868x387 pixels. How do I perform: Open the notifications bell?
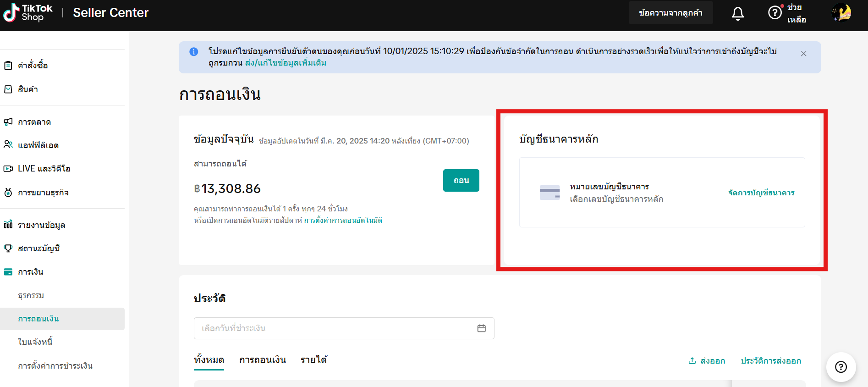point(738,13)
